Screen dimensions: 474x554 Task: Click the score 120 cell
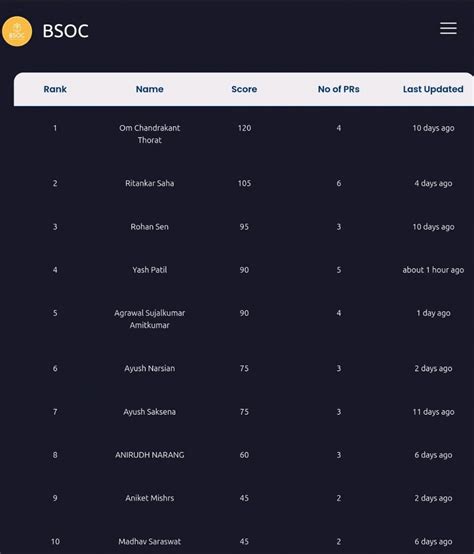coord(244,128)
